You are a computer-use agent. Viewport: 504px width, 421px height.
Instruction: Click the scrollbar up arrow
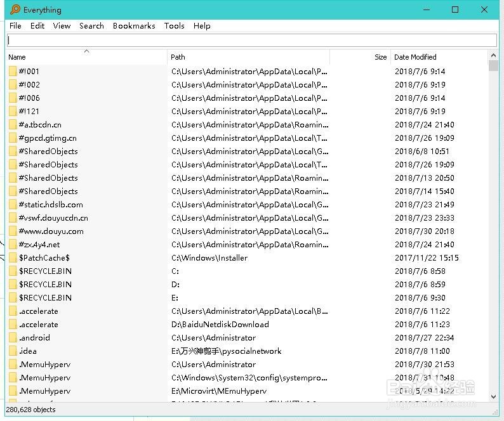(493, 56)
